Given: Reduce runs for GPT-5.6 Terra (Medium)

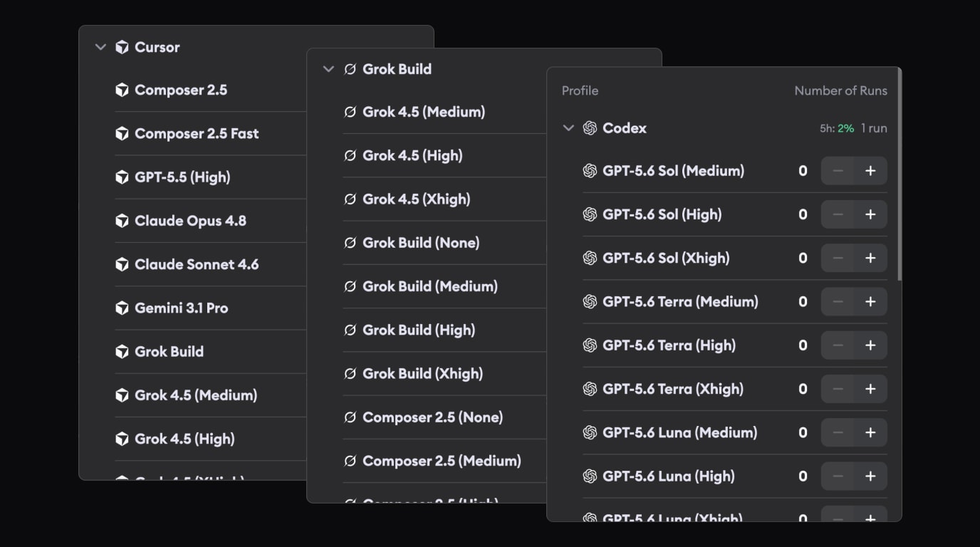Looking at the screenshot, I should [x=838, y=301].
